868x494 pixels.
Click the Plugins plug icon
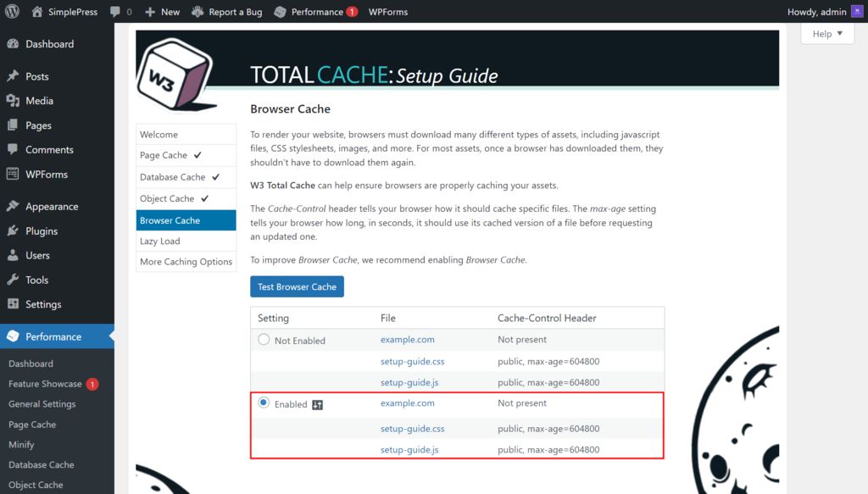click(12, 230)
